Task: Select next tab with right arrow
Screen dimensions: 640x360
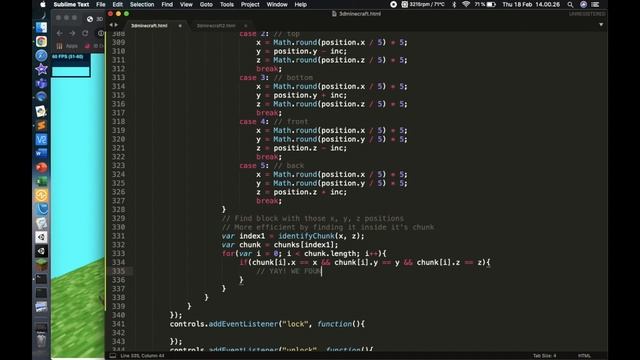Action: (116, 25)
